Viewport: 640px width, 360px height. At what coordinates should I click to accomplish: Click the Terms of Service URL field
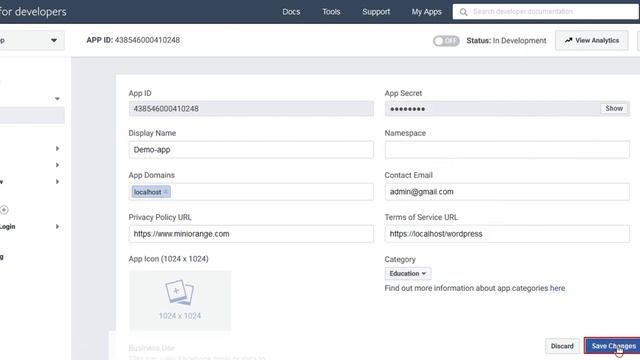click(x=507, y=234)
